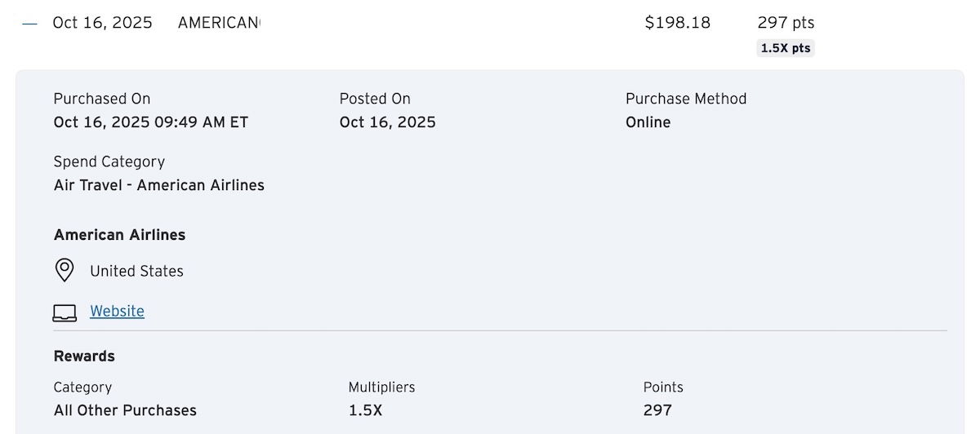Click the laptop website icon
This screenshot has width=980, height=434.
pos(65,312)
